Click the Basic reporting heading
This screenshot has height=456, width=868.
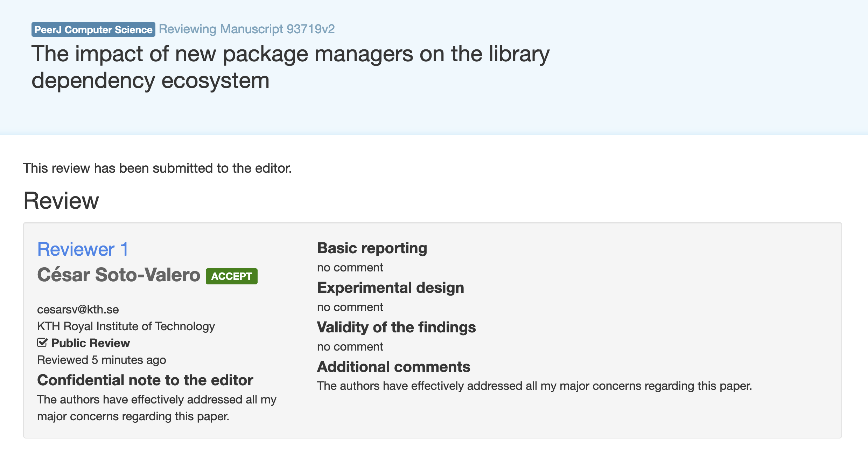tap(372, 248)
